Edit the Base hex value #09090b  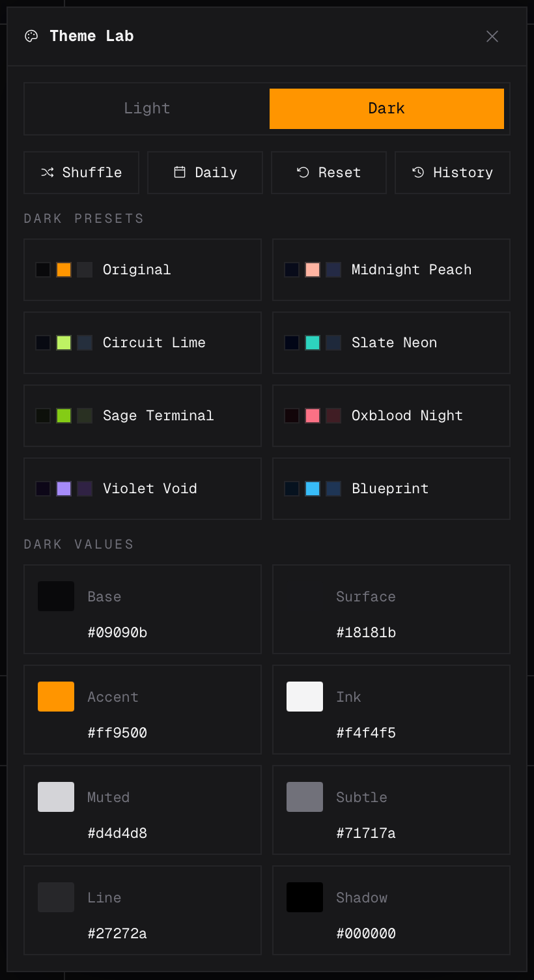[117, 633]
